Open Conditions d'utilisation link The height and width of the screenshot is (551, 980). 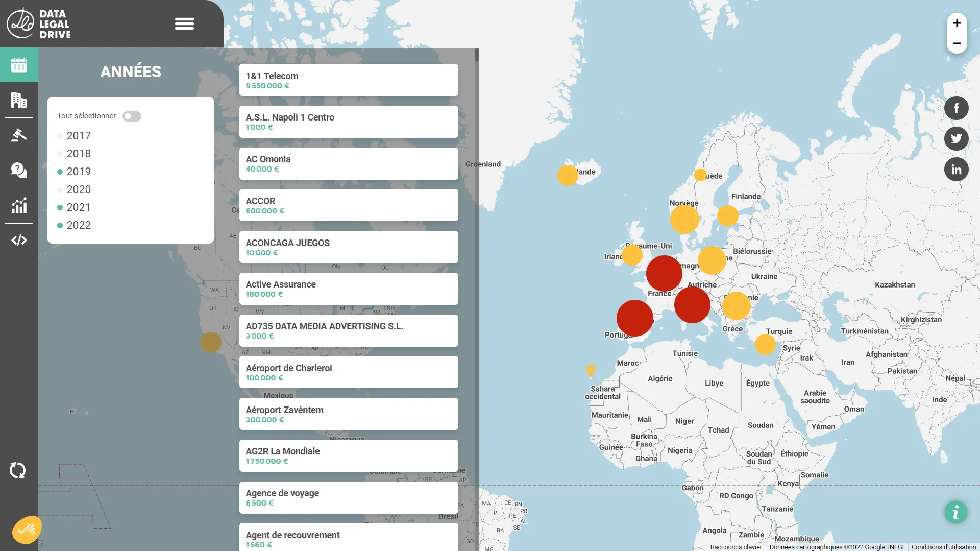pyautogui.click(x=944, y=547)
